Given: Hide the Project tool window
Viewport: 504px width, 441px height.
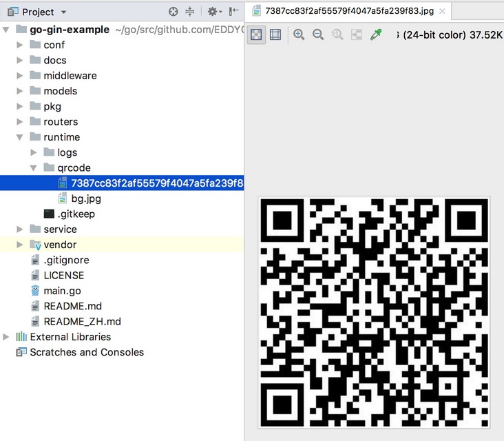Looking at the screenshot, I should (x=233, y=12).
